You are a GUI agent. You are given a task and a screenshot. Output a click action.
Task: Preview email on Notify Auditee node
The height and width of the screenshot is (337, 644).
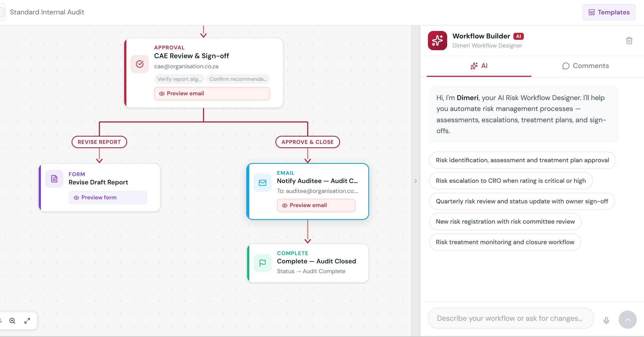[316, 205]
